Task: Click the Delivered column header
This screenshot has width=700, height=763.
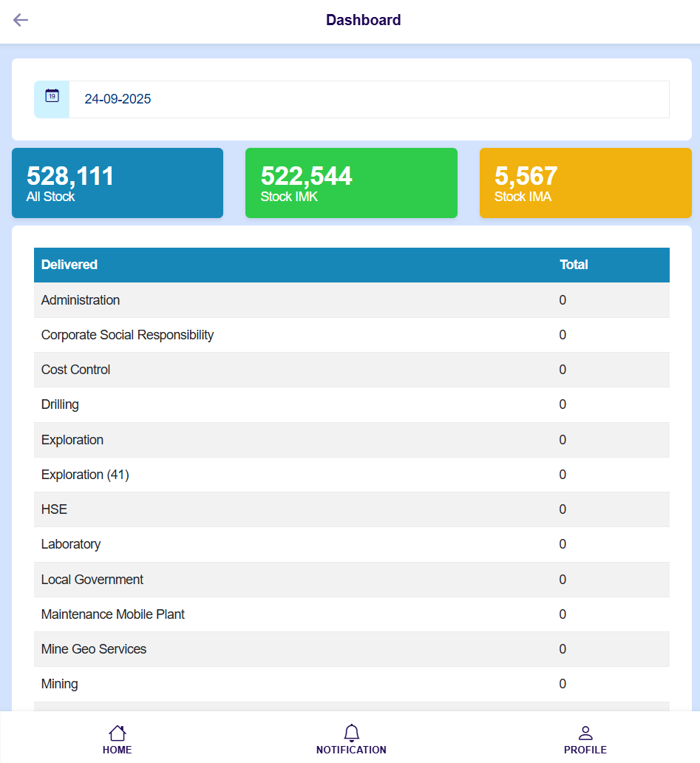Action: point(69,265)
